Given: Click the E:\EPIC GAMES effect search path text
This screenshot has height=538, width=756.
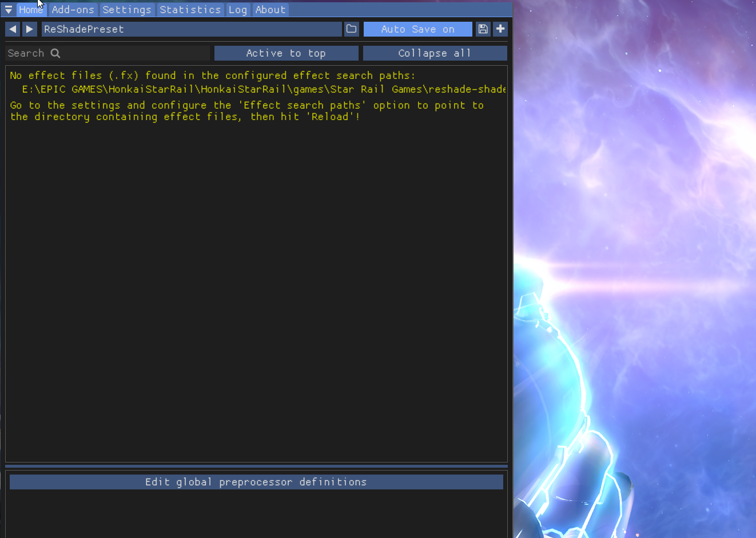Looking at the screenshot, I should tap(264, 89).
